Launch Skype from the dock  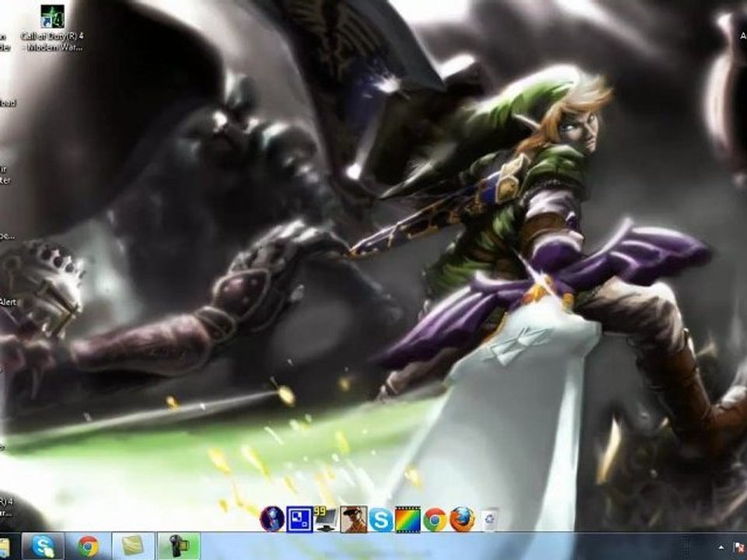381,520
